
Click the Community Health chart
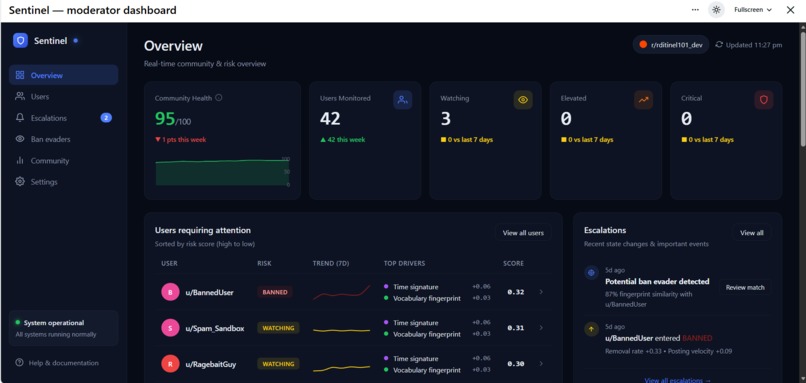click(x=223, y=172)
